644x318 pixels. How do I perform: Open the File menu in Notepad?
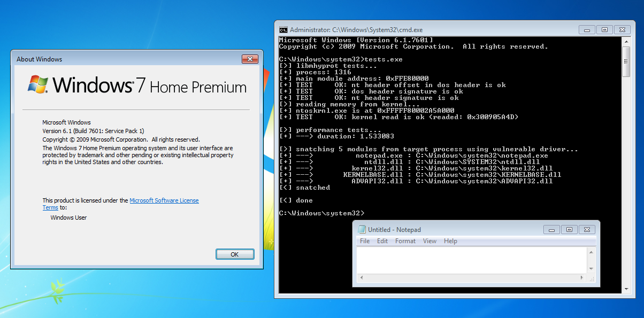[x=365, y=241]
